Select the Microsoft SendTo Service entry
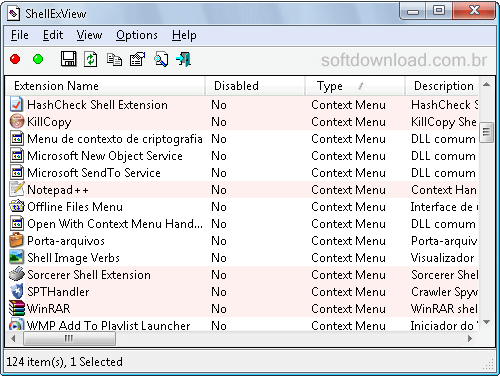 click(94, 173)
